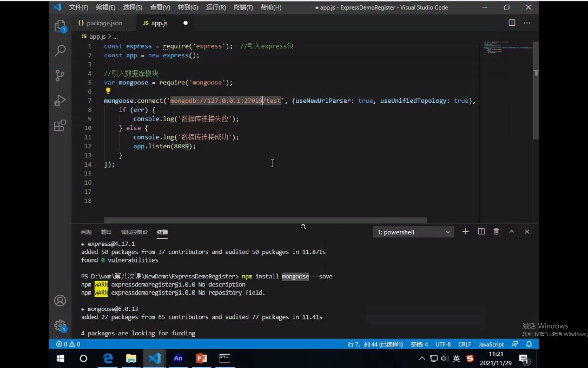This screenshot has height=368, width=588.
Task: Click VS Code logo in title bar
Action: click(x=57, y=7)
